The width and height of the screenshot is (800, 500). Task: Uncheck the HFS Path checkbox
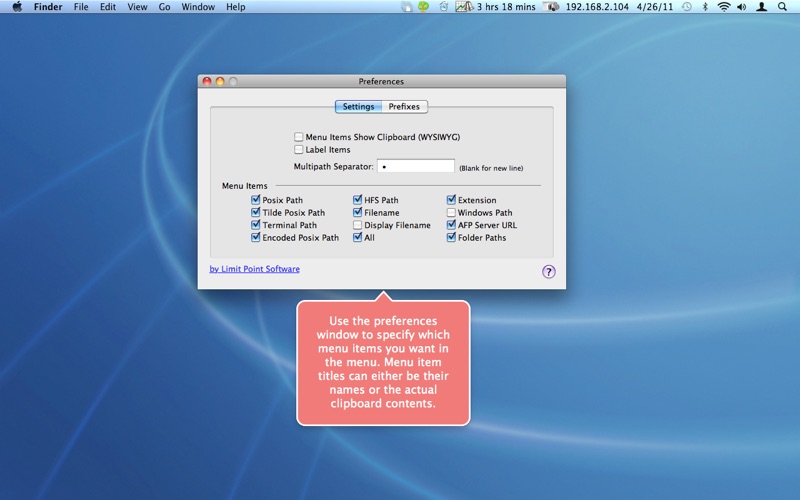pyautogui.click(x=358, y=199)
